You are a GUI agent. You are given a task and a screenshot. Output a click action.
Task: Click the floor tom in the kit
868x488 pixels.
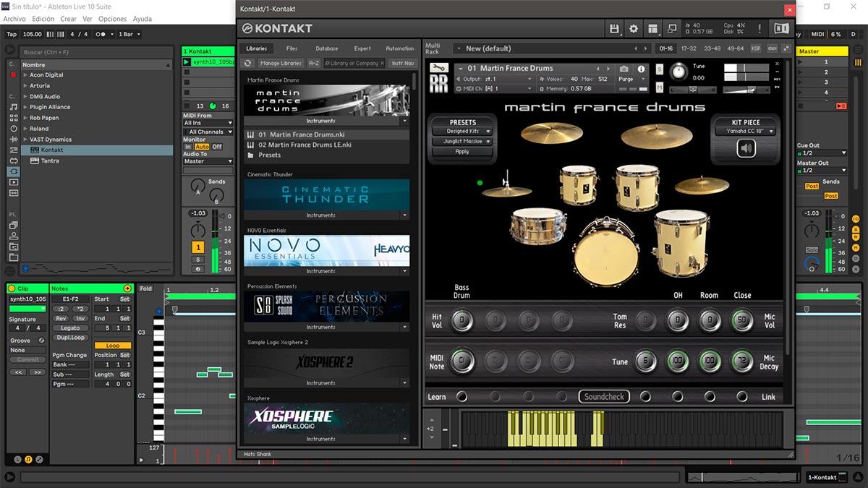click(681, 242)
